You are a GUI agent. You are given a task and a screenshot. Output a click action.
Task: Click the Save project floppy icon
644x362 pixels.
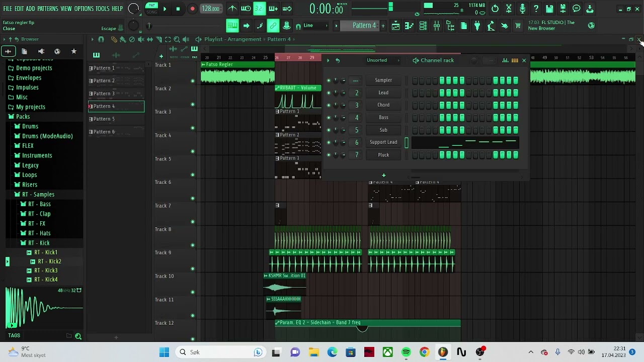549,9
